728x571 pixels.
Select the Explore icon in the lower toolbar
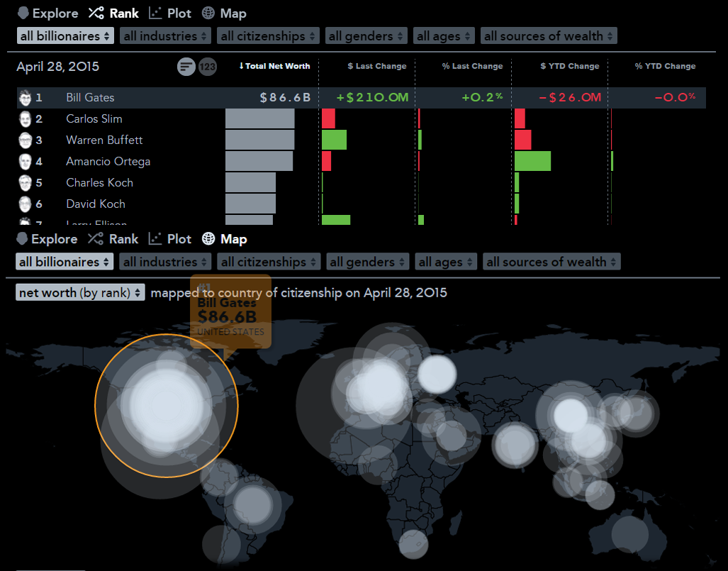[23, 238]
